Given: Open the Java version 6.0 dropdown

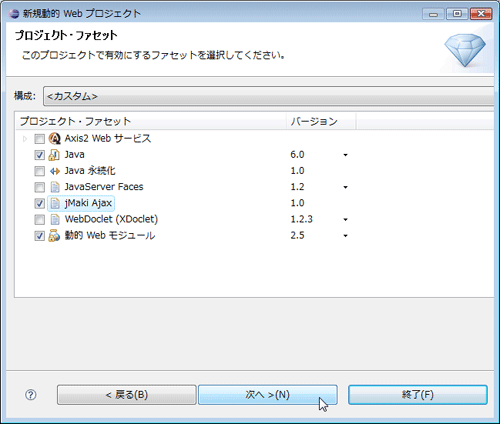Looking at the screenshot, I should [345, 155].
